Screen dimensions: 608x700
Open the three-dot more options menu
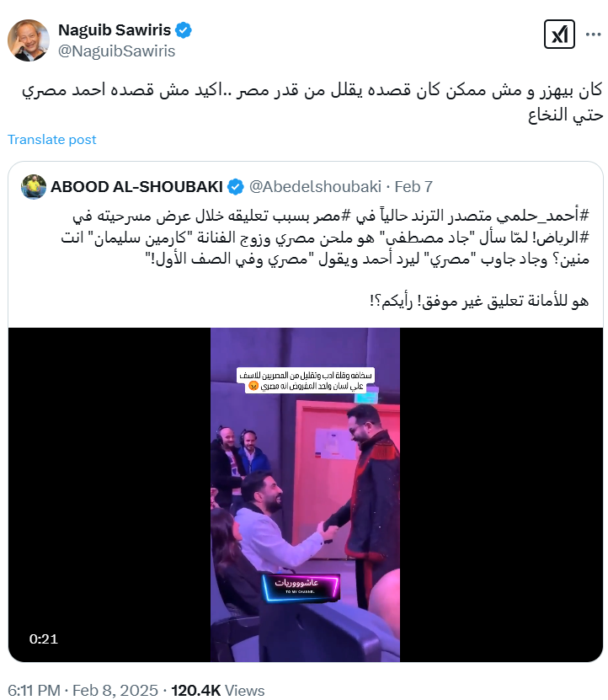(x=594, y=35)
